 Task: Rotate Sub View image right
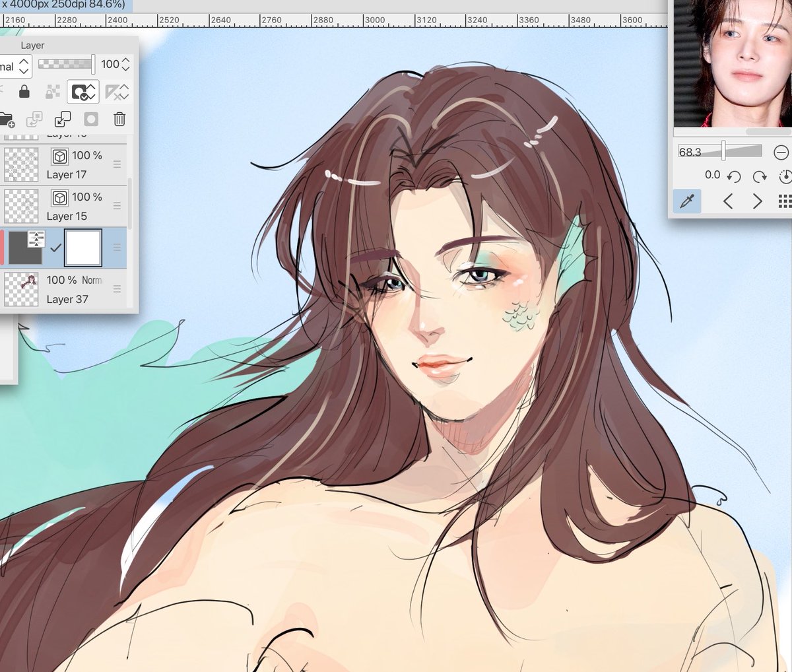760,176
